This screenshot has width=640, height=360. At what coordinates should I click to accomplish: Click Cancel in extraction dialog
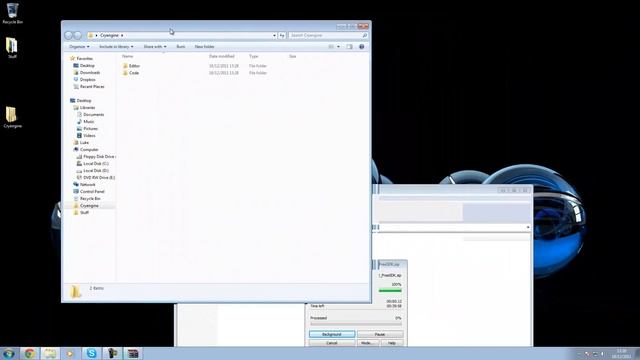tap(332, 343)
